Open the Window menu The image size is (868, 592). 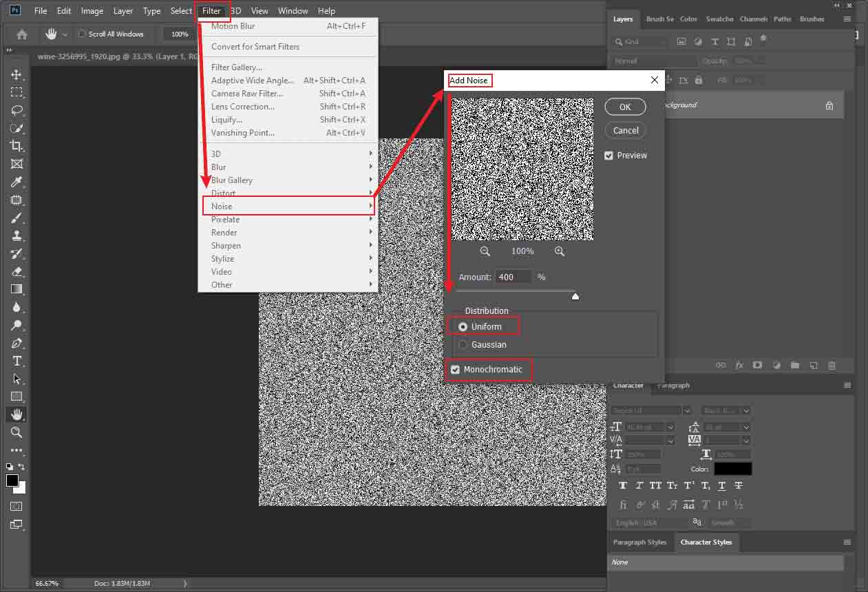(x=293, y=10)
